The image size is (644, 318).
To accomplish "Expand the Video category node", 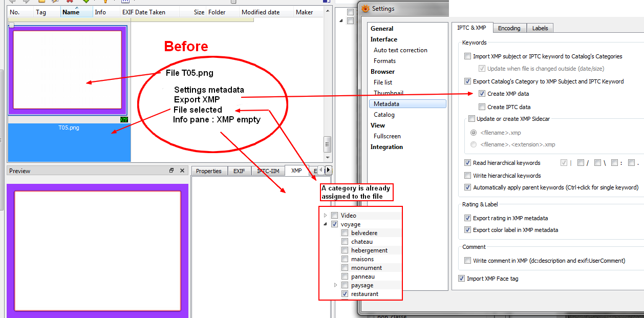I will point(326,216).
